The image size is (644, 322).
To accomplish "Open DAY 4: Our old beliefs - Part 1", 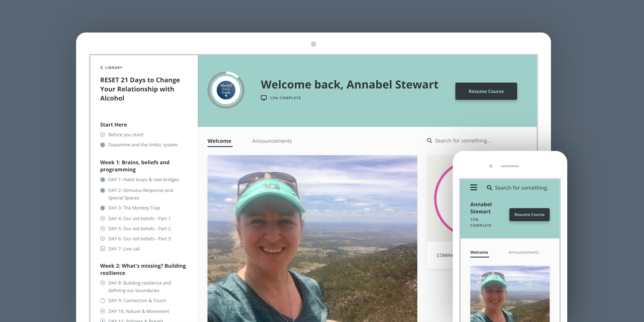I will point(139,219).
